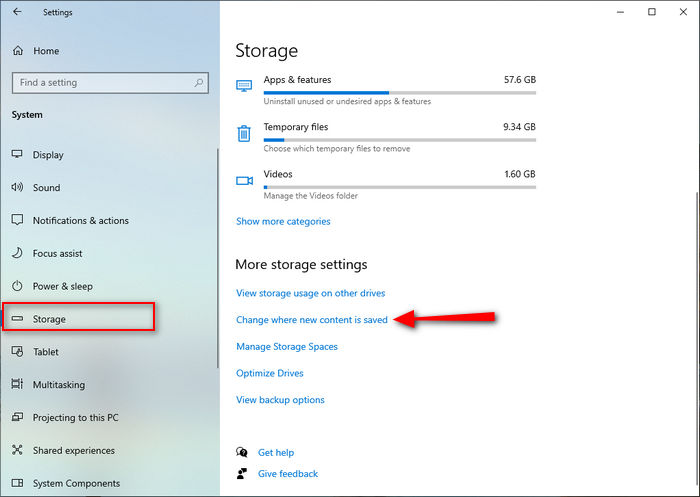Open Temporary files storage category
The width and height of the screenshot is (700, 497).
click(386, 138)
